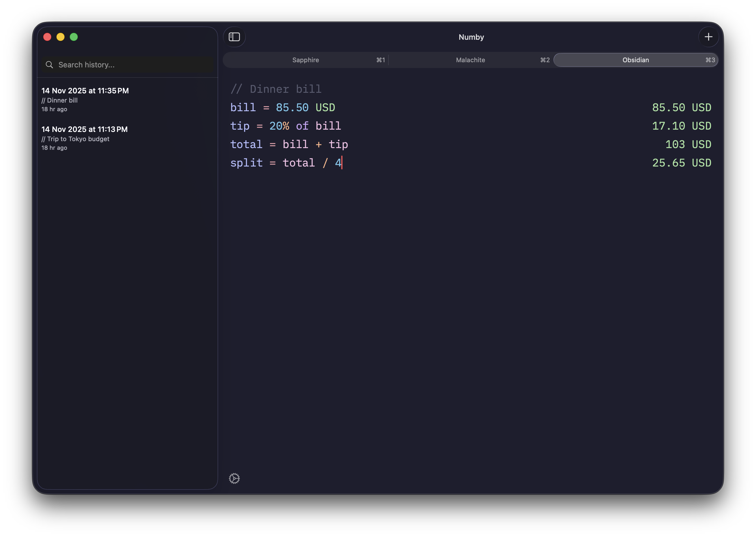Switch to the Sapphire theme tab
This screenshot has width=756, height=537.
(x=306, y=60)
